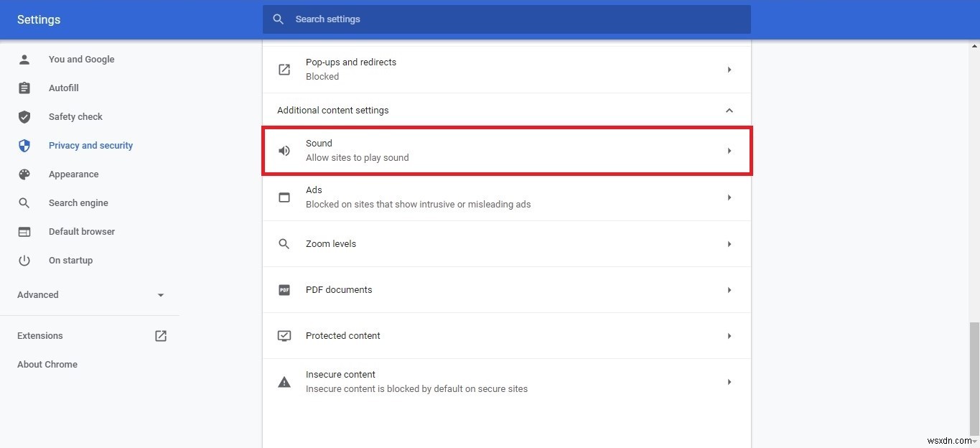Click the PDF documents icon
Viewport: 980px width, 448px height.
[x=284, y=289]
